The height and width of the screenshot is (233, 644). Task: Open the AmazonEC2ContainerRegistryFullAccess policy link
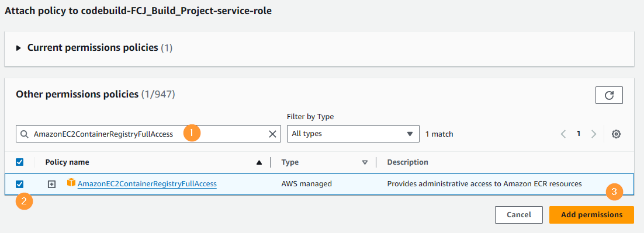[147, 184]
